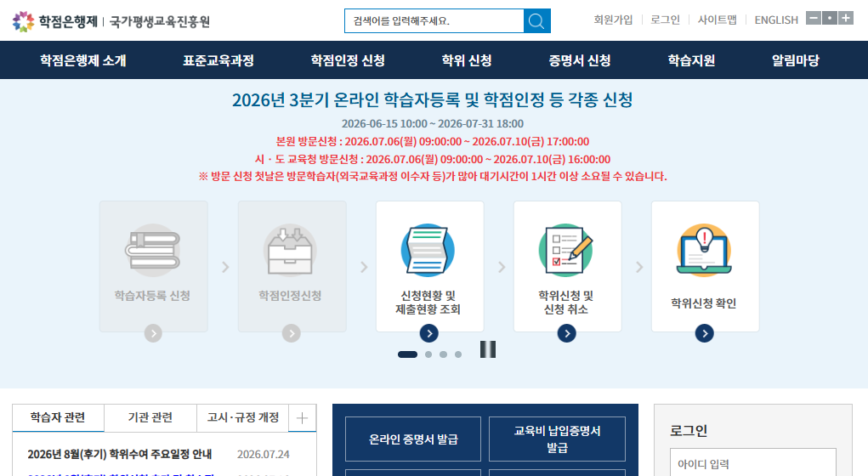Click 회원가입 link
868x476 pixels.
click(x=613, y=20)
